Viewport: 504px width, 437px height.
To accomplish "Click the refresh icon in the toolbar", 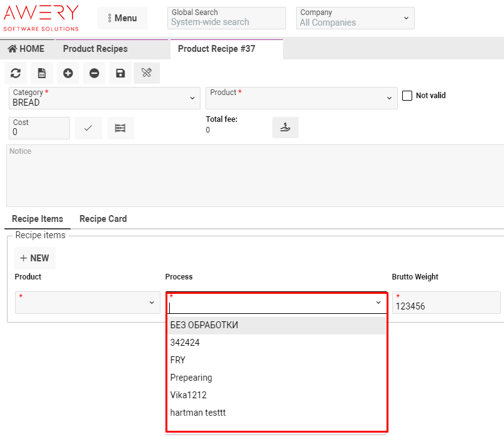I will pyautogui.click(x=15, y=73).
